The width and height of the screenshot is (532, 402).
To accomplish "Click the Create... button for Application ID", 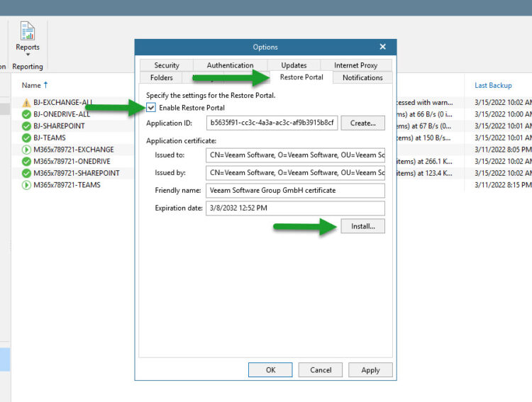I will coord(362,123).
